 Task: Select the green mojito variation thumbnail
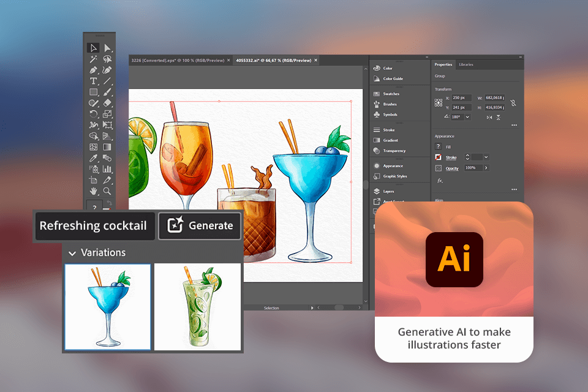(x=198, y=307)
